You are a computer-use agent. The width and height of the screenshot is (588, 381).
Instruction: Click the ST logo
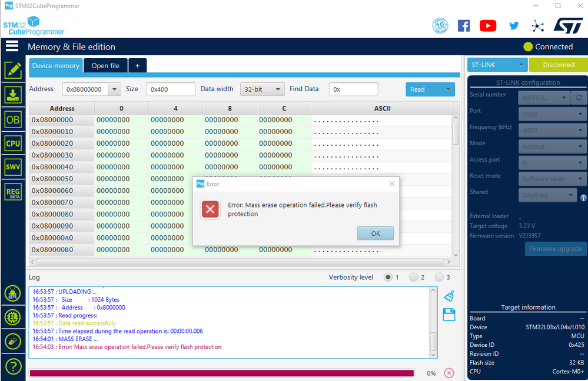[568, 25]
